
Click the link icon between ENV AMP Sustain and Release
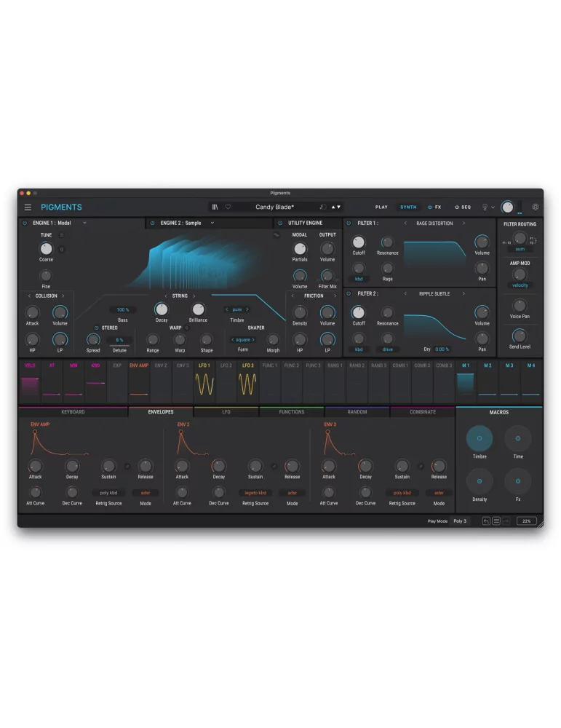(127, 466)
